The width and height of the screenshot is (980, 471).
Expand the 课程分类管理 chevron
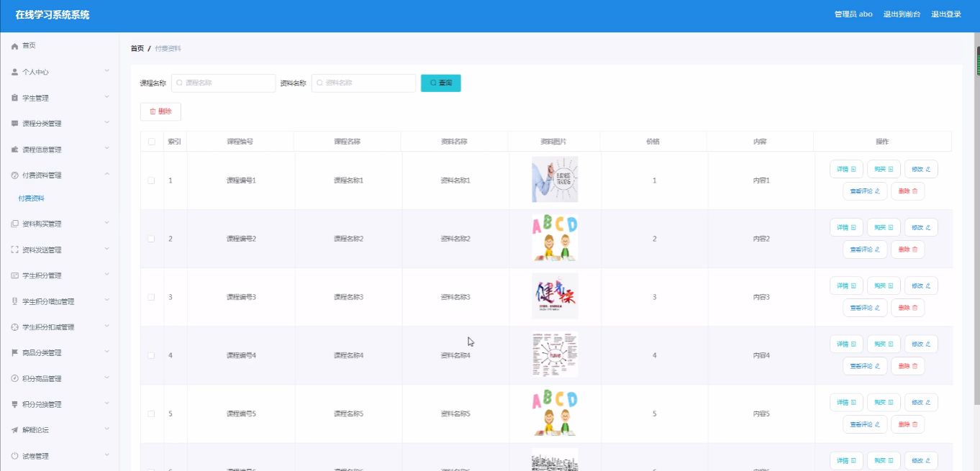point(106,124)
